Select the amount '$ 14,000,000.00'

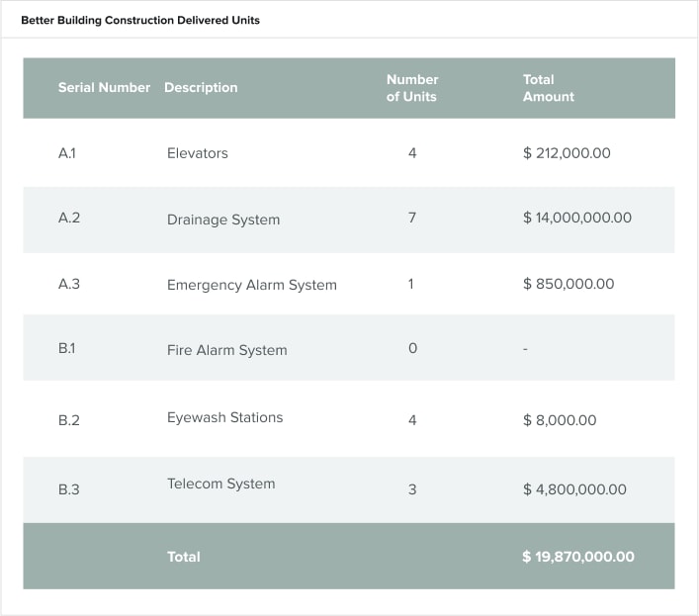click(577, 218)
